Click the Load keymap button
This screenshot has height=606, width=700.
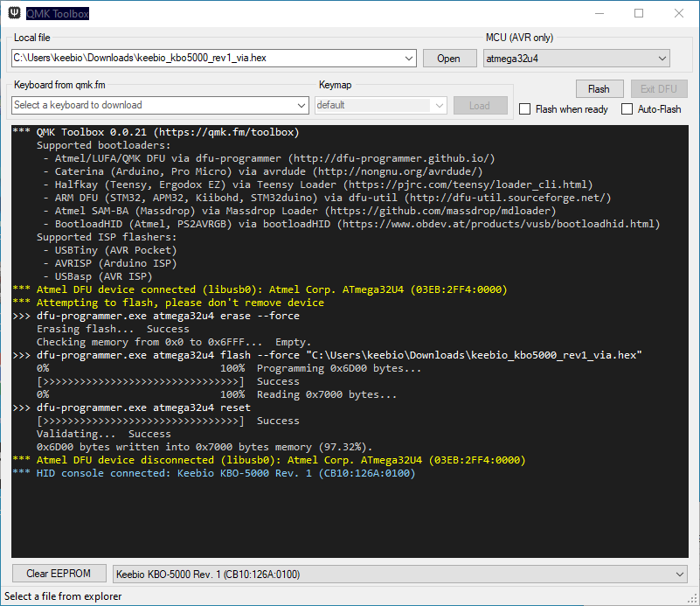[x=480, y=105]
